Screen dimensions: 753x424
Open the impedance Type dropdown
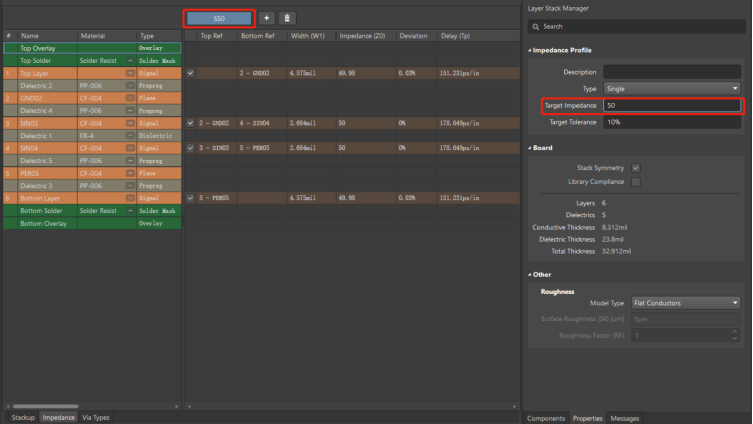672,88
